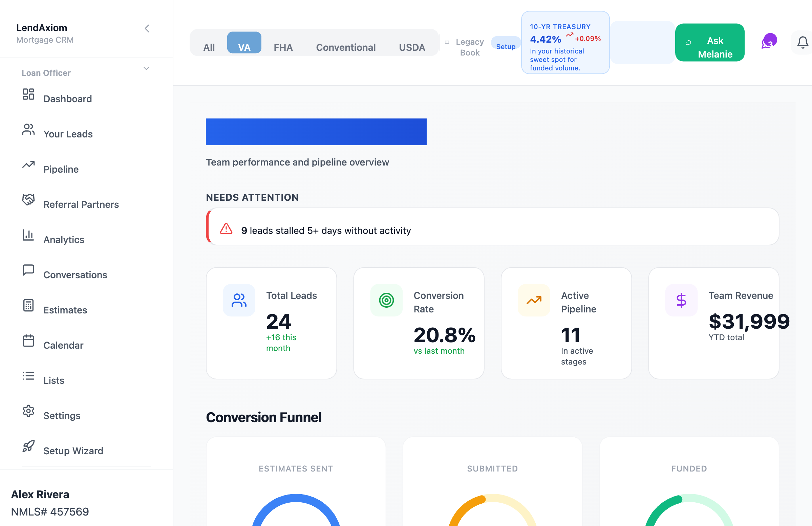Open the 9 leads stalled alert
Image resolution: width=812 pixels, height=526 pixels.
[492, 226]
